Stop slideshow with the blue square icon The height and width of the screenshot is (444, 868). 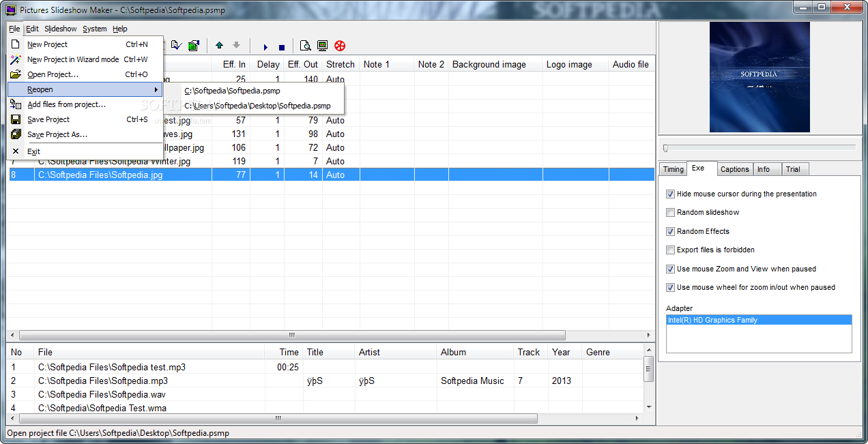281,47
